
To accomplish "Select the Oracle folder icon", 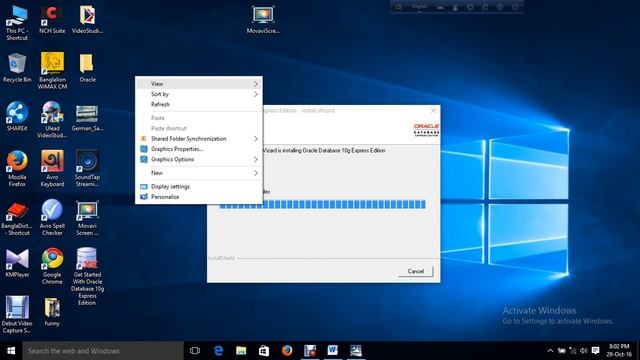I will 87,68.
